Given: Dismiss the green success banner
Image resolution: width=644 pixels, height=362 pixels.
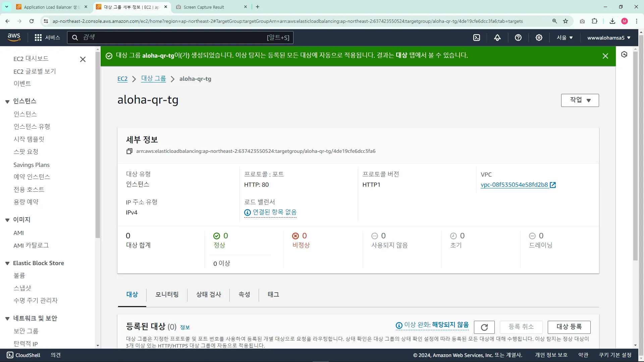Looking at the screenshot, I should 605,56.
